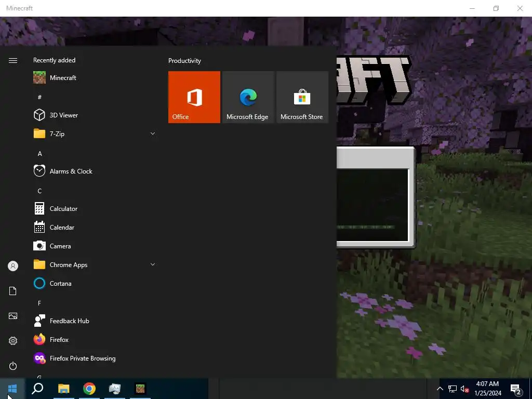This screenshot has width=532, height=399.
Task: Open File Explorer from taskbar
Action: [63, 389]
